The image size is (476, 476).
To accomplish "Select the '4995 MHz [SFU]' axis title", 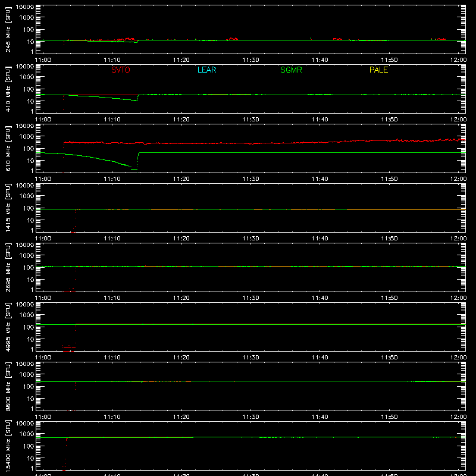I will 8,327.
